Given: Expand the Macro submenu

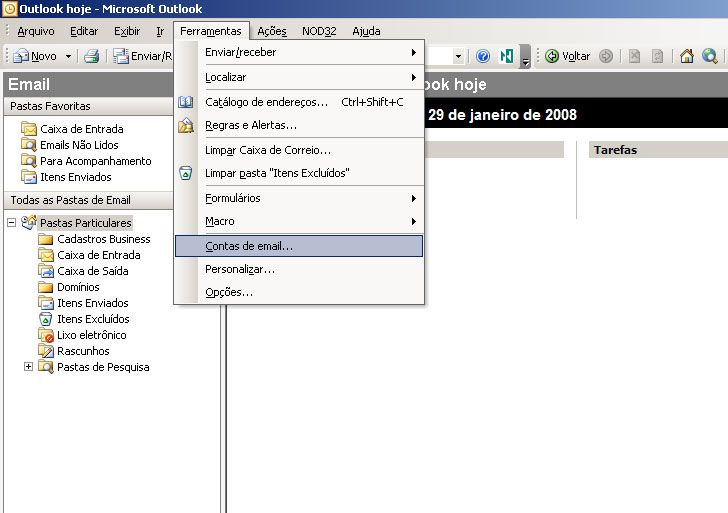Looking at the screenshot, I should (x=299, y=221).
